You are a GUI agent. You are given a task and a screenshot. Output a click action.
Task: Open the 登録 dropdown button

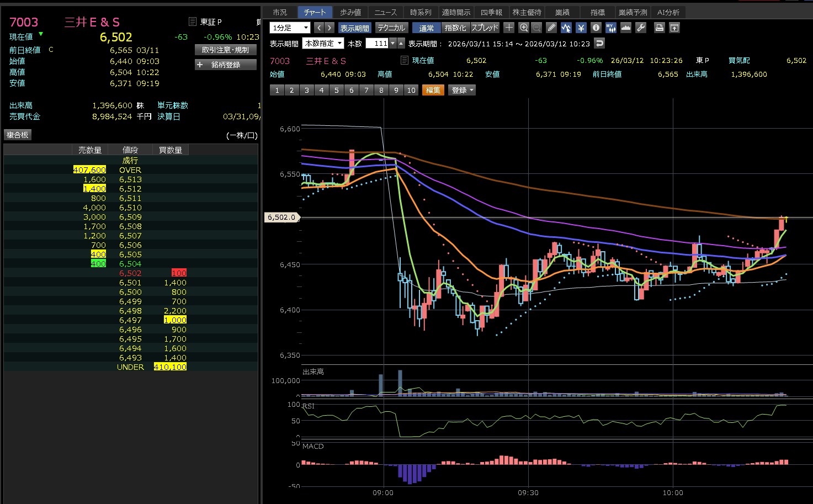463,90
